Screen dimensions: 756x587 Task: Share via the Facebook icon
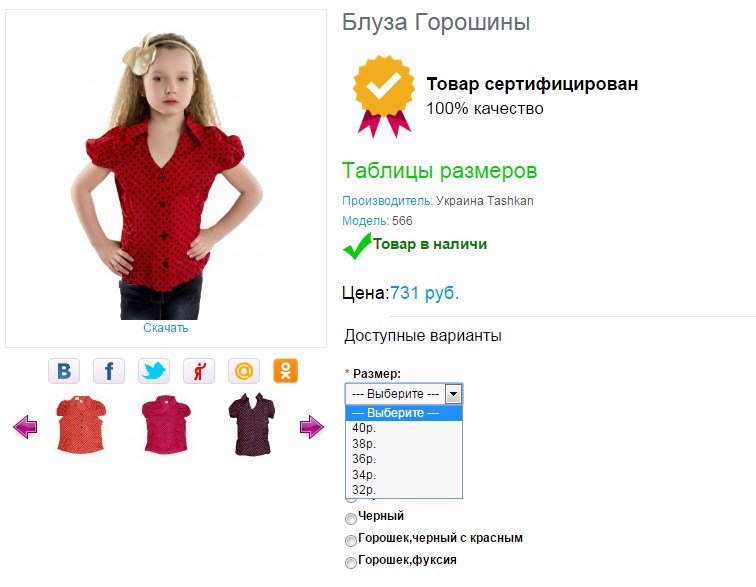click(109, 371)
